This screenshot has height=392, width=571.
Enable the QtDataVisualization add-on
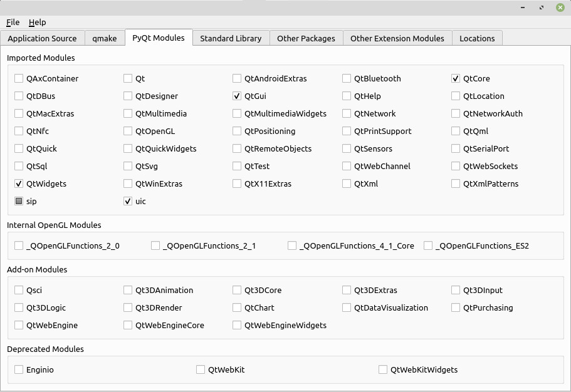tap(346, 307)
